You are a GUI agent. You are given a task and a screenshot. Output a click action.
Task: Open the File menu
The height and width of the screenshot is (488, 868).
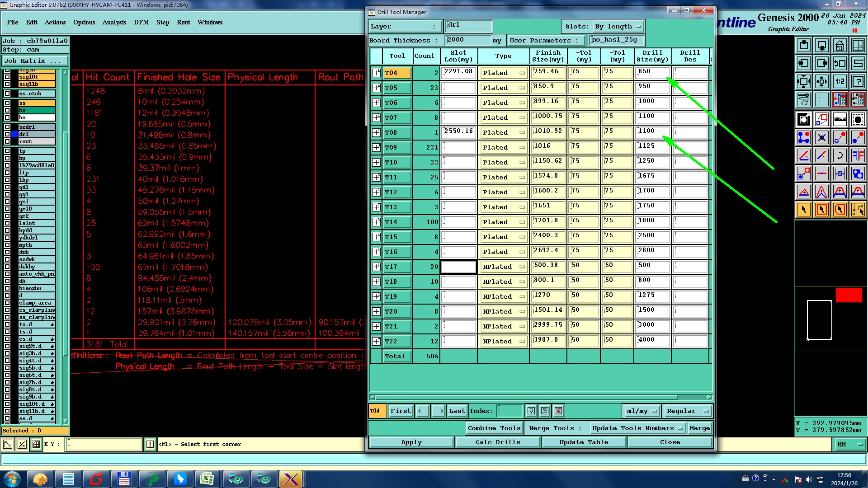coord(13,22)
